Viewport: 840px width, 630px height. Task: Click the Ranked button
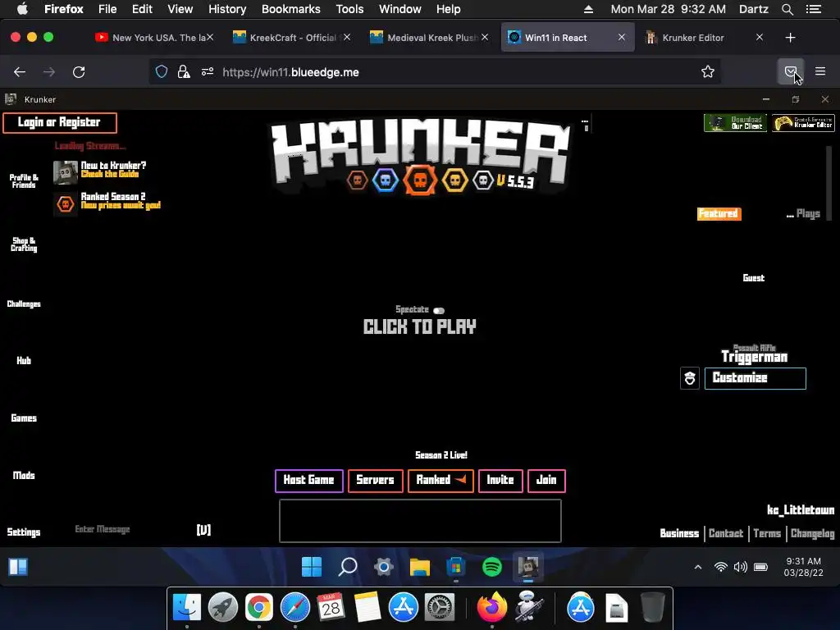[x=441, y=481]
